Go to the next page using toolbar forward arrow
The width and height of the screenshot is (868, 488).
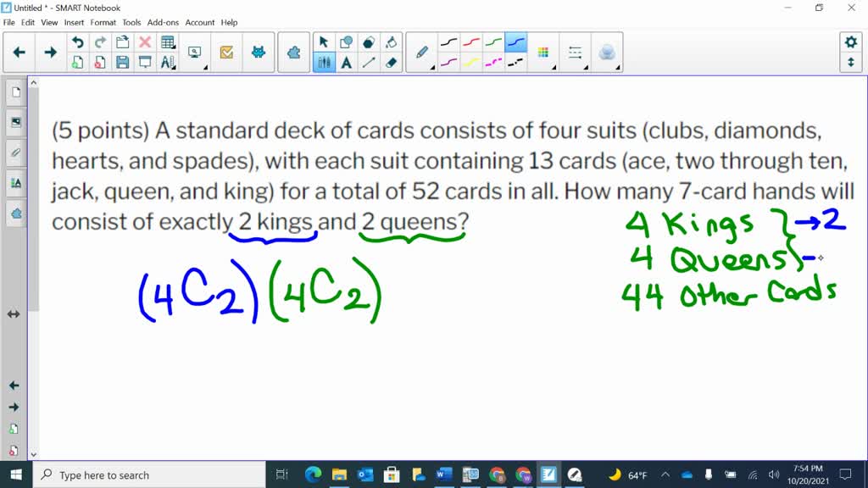(x=50, y=53)
